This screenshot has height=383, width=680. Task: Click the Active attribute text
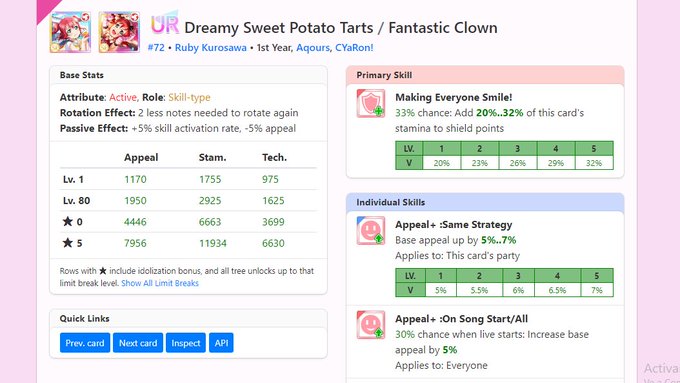pos(124,97)
